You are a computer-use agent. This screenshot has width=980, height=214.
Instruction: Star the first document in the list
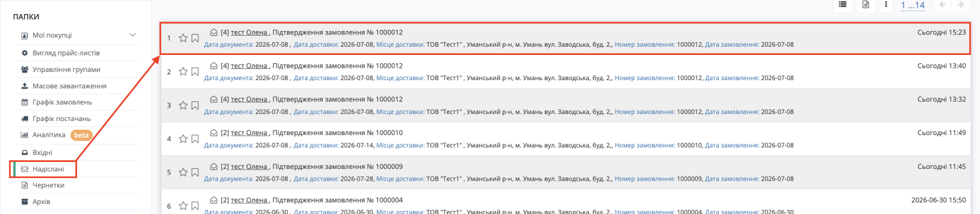[x=183, y=38]
